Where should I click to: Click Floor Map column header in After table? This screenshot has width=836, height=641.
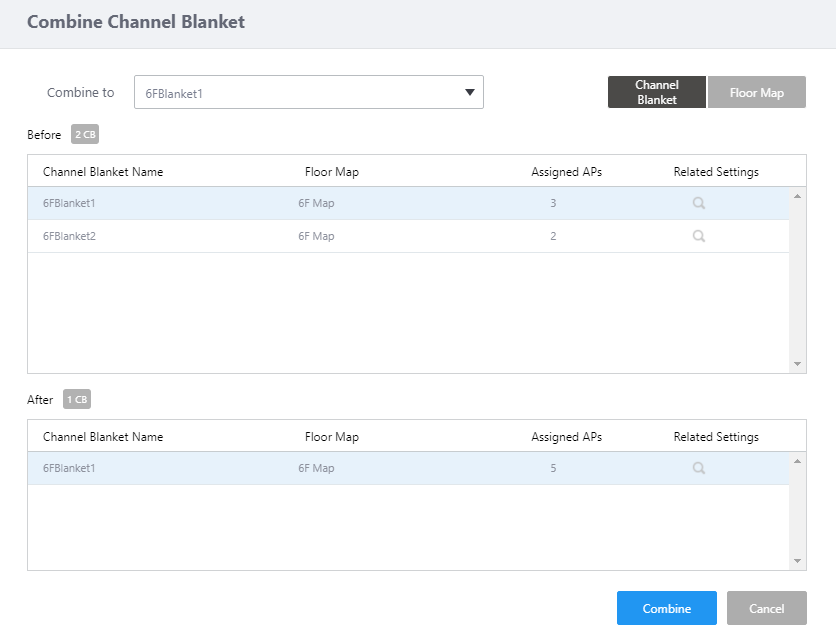pyautogui.click(x=331, y=437)
